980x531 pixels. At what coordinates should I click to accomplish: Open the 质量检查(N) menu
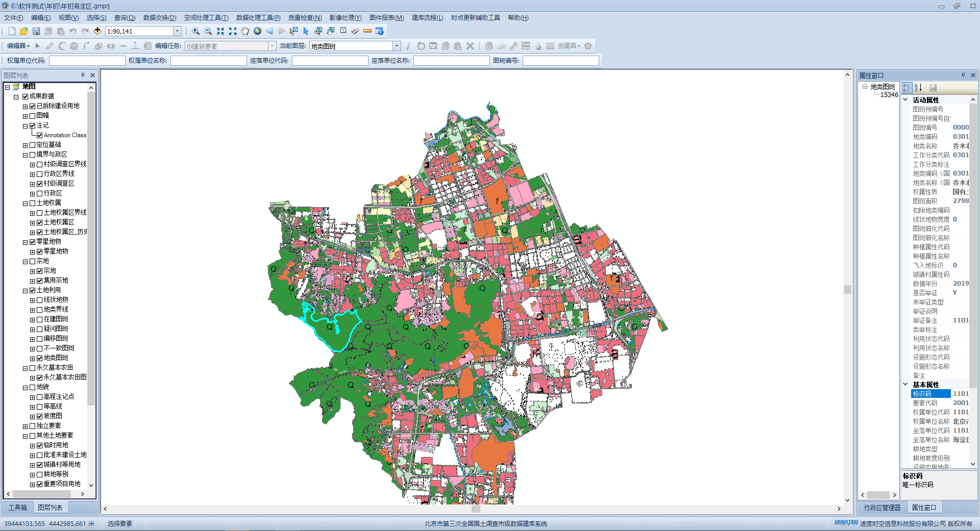(x=305, y=17)
